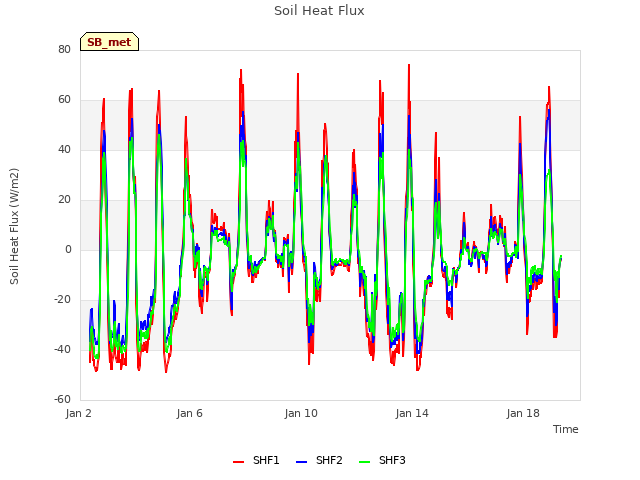Click the SB_met annotation label
This screenshot has width=640, height=480.
(109, 42)
